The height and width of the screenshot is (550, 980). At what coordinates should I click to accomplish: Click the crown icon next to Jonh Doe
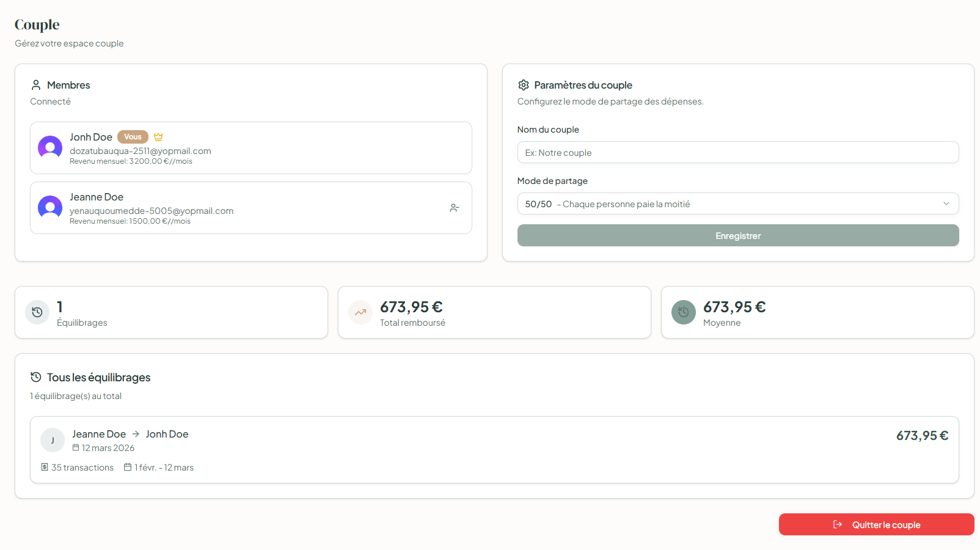(x=158, y=137)
